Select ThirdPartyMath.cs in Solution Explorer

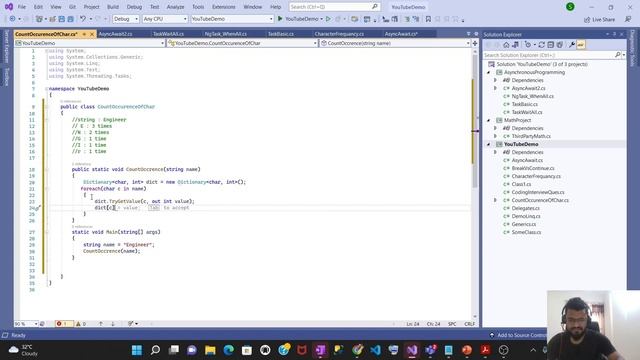coord(531,136)
